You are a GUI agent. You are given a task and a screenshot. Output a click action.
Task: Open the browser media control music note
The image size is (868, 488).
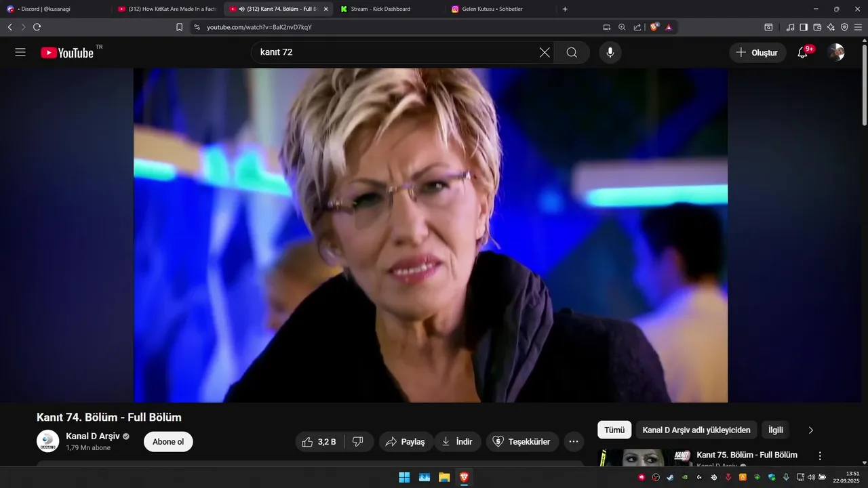coord(790,27)
